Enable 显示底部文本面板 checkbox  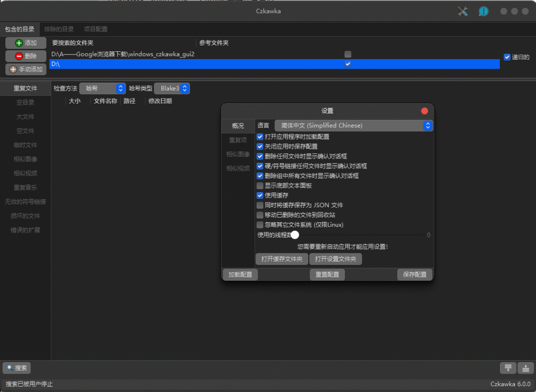click(260, 186)
